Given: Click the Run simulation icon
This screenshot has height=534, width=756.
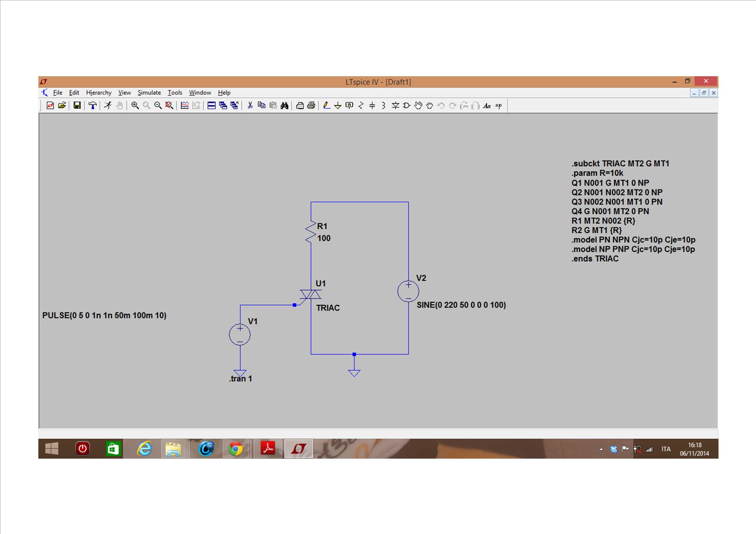Looking at the screenshot, I should pyautogui.click(x=107, y=106).
